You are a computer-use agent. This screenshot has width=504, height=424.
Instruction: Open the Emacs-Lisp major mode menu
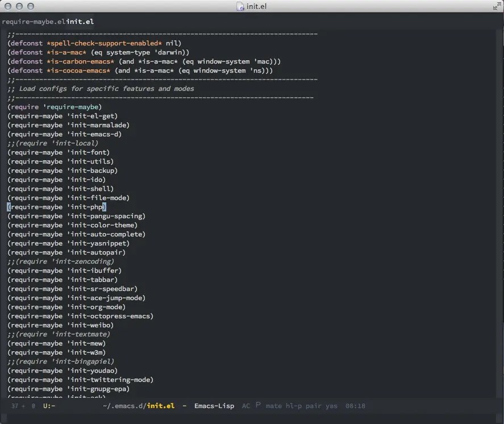click(x=214, y=406)
